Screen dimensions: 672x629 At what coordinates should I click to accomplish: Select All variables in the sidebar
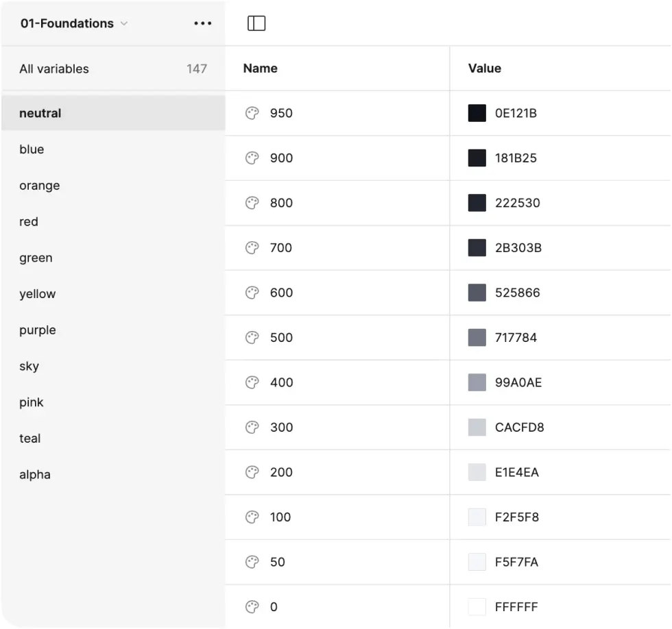[54, 69]
